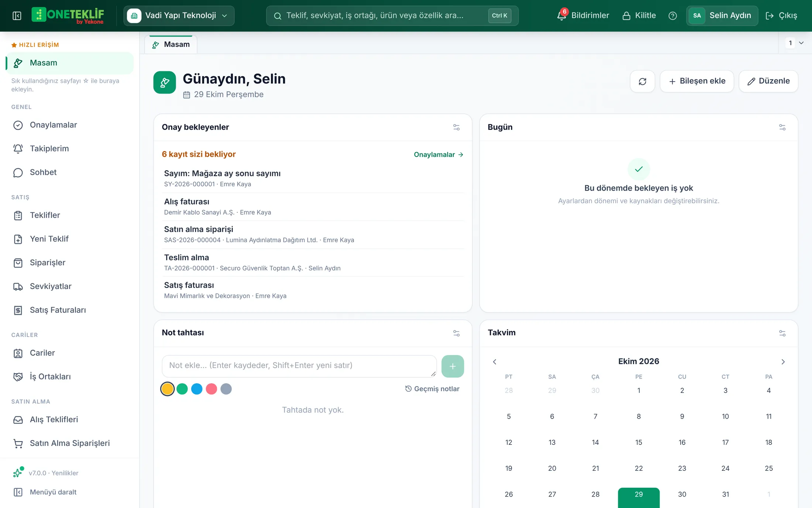
Task: Go to previous month in calendar
Action: tap(495, 362)
